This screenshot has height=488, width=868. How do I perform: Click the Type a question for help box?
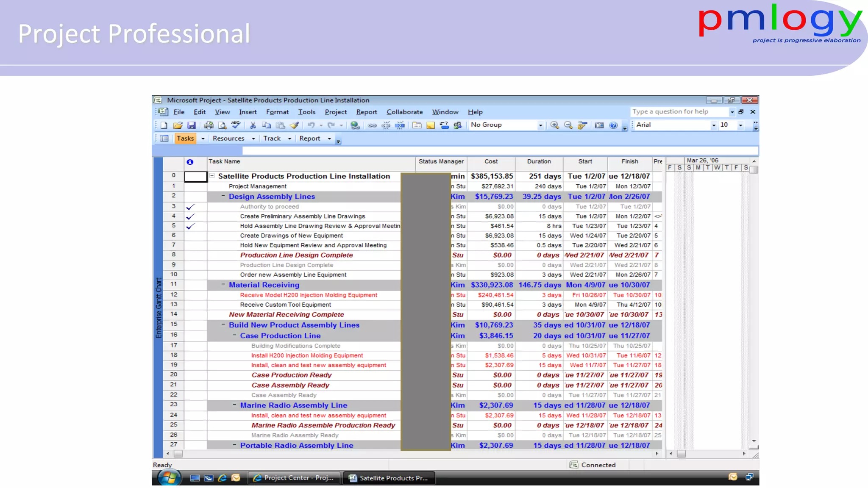(x=679, y=112)
